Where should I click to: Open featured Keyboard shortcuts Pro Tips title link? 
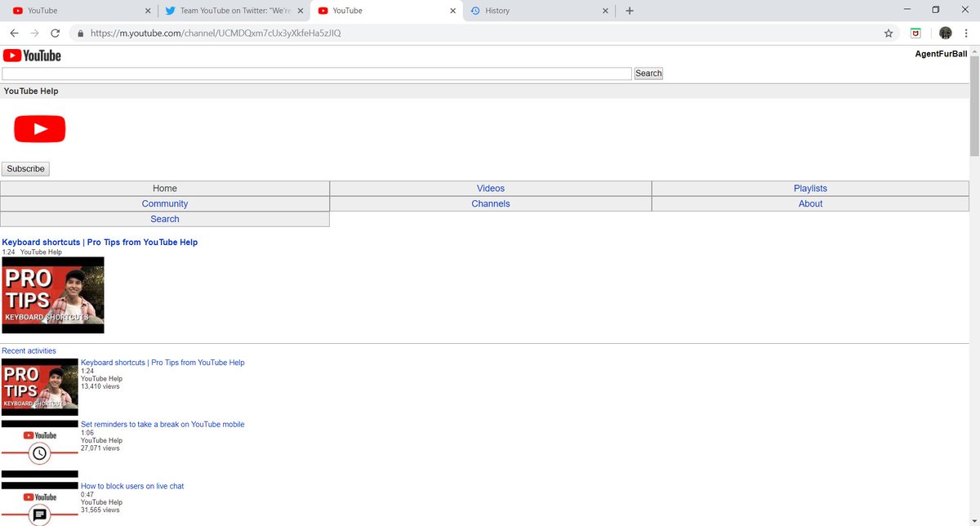[x=100, y=243]
